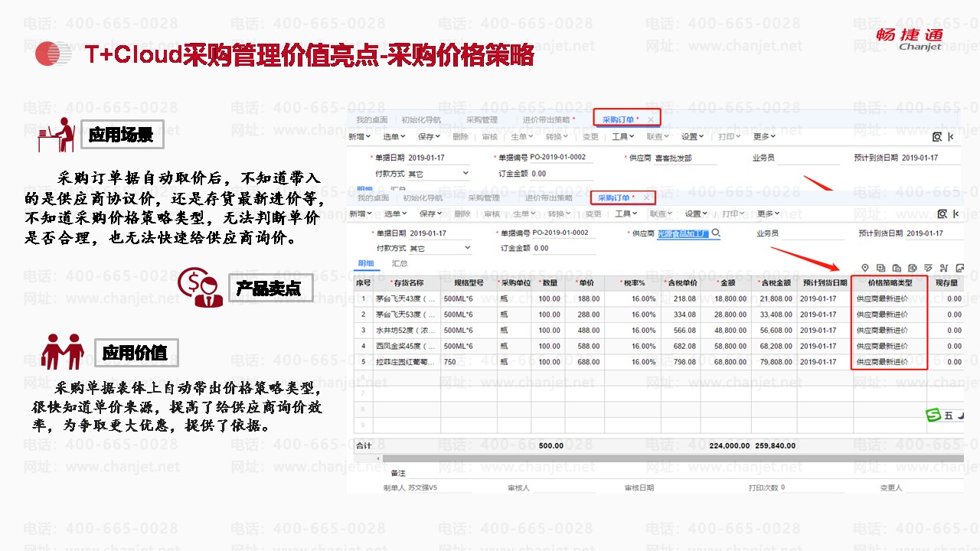The width and height of the screenshot is (980, 551).
Task: Open the 新增 dropdown in the back window
Action: [x=359, y=137]
